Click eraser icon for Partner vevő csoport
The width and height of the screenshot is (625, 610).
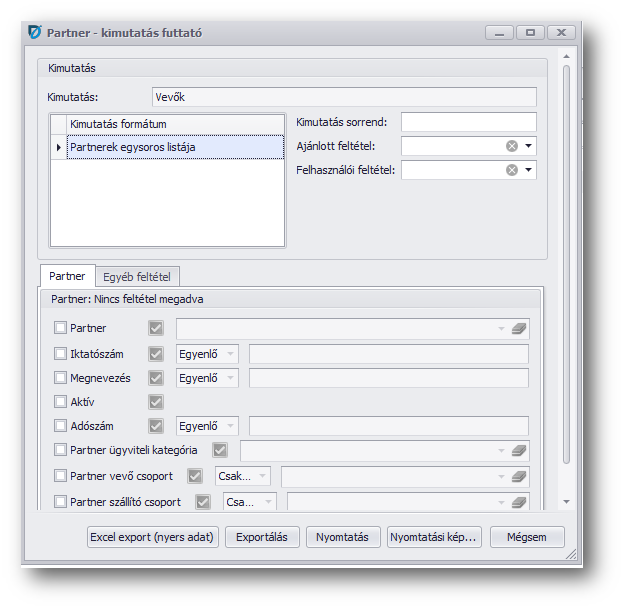pos(518,476)
